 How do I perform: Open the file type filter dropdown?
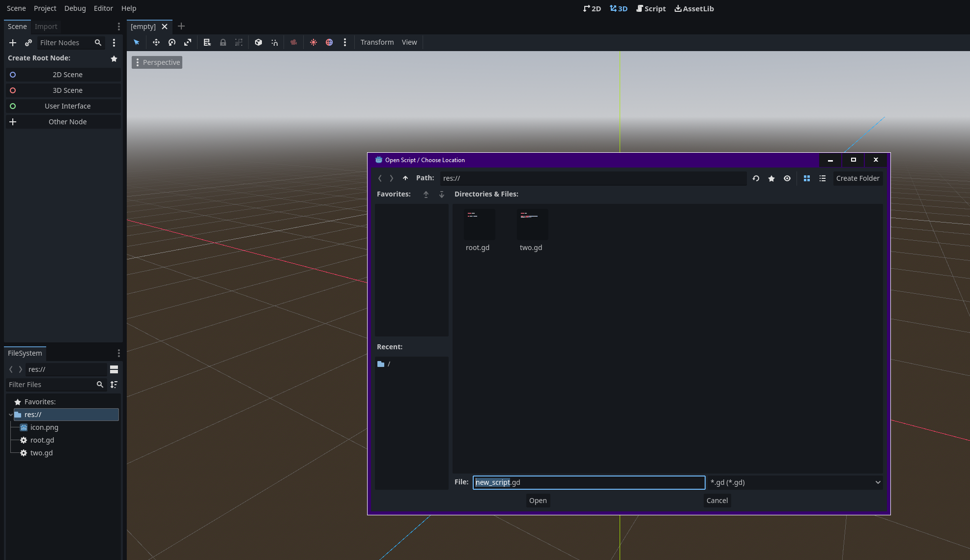click(x=795, y=482)
